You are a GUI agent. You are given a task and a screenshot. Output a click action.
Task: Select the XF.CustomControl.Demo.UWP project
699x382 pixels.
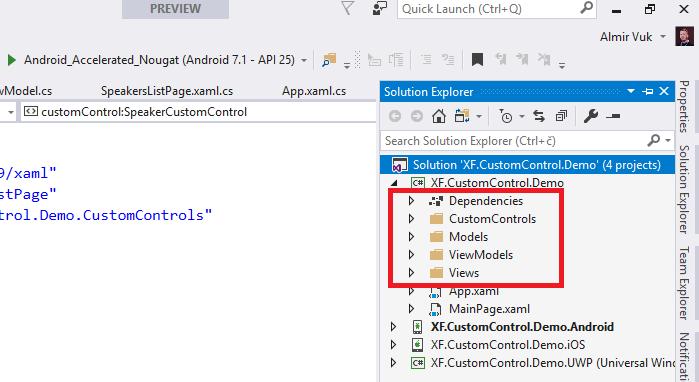pyautogui.click(x=552, y=363)
